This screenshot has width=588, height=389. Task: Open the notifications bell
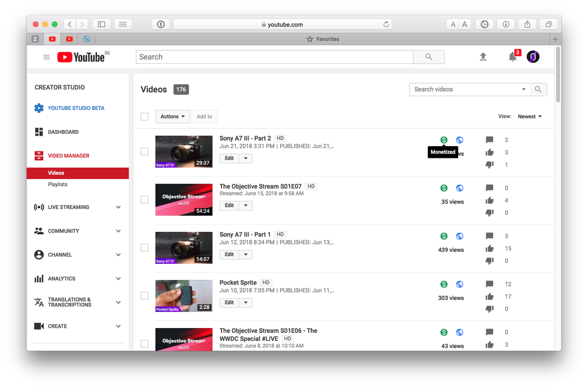pyautogui.click(x=513, y=57)
